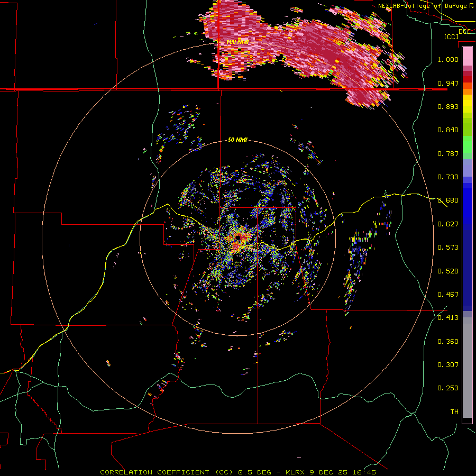Viewport: 476px width, 476px height.
Task: Select the [CC] legend header label
Action: (x=451, y=36)
